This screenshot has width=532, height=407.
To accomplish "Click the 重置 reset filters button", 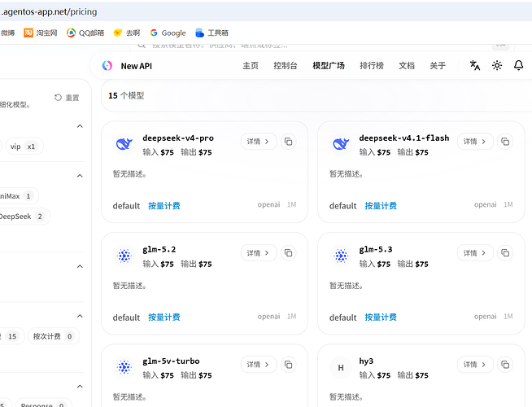I will coord(67,98).
